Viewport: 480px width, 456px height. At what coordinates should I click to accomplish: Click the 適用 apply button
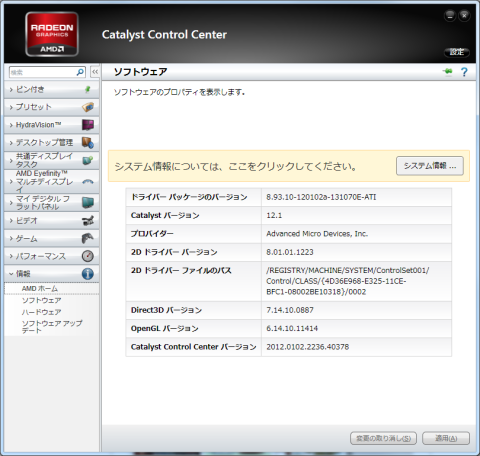[446, 438]
